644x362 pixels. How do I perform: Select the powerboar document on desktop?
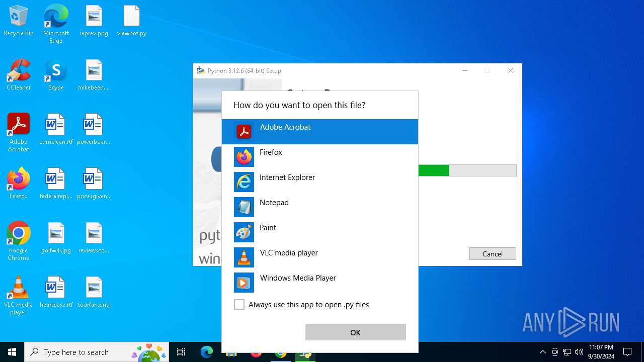(94, 130)
